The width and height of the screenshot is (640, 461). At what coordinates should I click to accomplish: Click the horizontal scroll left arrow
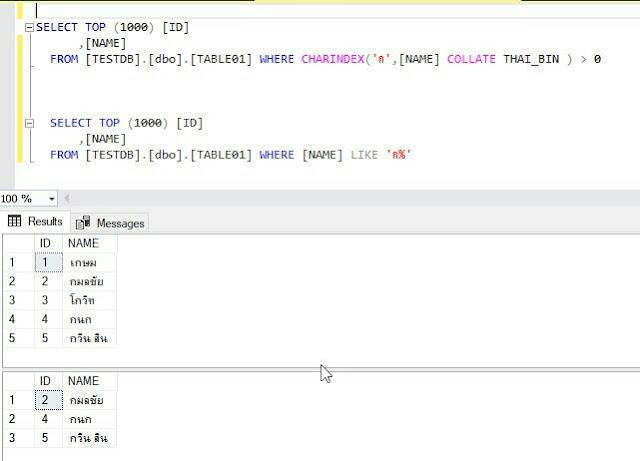pos(67,199)
